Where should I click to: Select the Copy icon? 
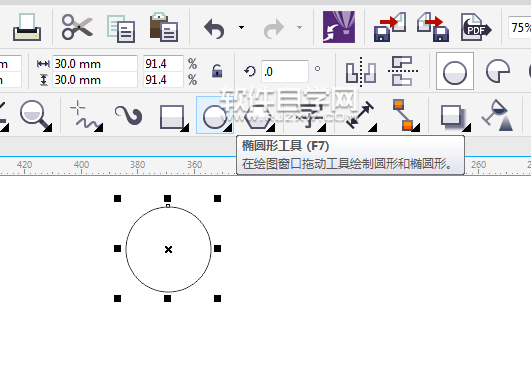pos(121,28)
